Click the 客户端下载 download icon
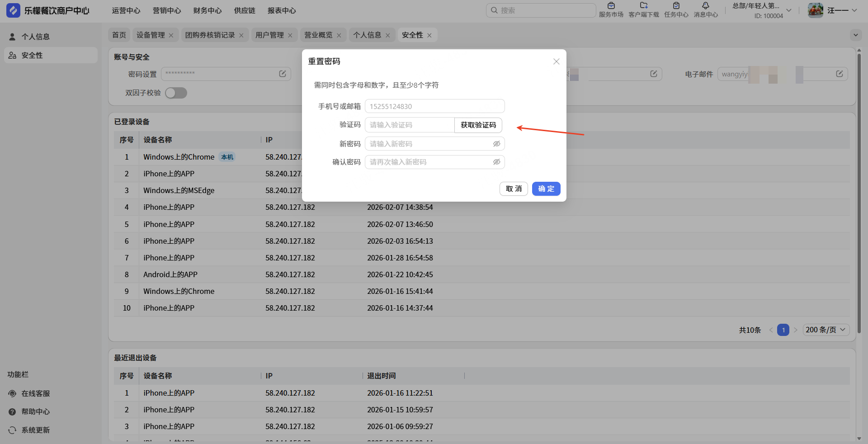Viewport: 868px width, 444px height. pos(643,6)
